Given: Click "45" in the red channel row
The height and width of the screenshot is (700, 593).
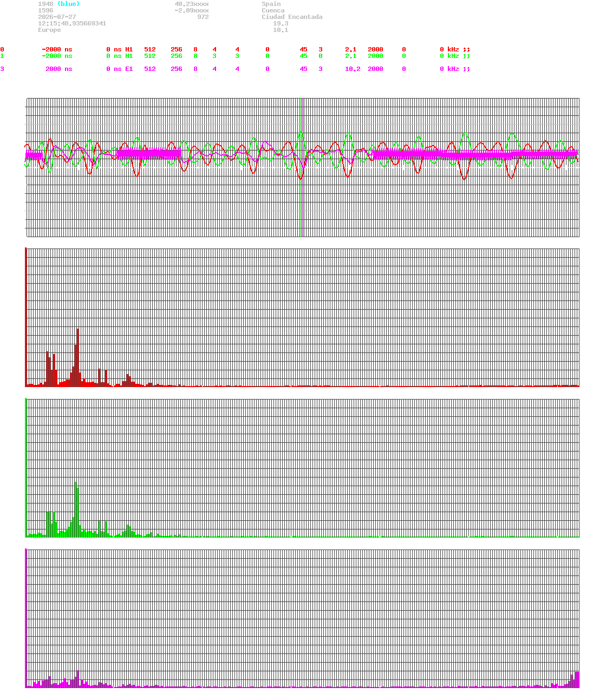Looking at the screenshot, I should [x=303, y=49].
